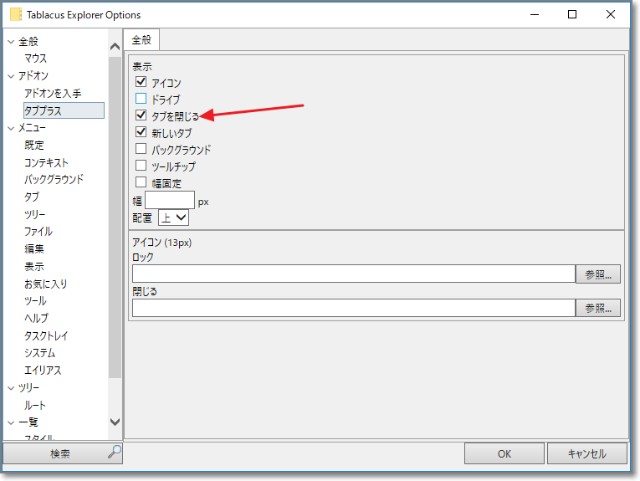The width and height of the screenshot is (640, 481).
Task: Click the sidebar scrollbar down arrow
Action: [114, 423]
